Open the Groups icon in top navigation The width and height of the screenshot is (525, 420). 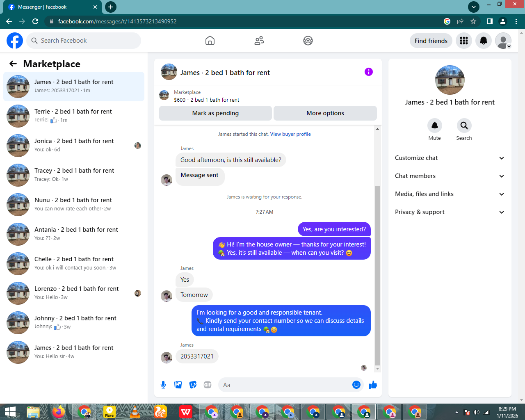(x=308, y=41)
